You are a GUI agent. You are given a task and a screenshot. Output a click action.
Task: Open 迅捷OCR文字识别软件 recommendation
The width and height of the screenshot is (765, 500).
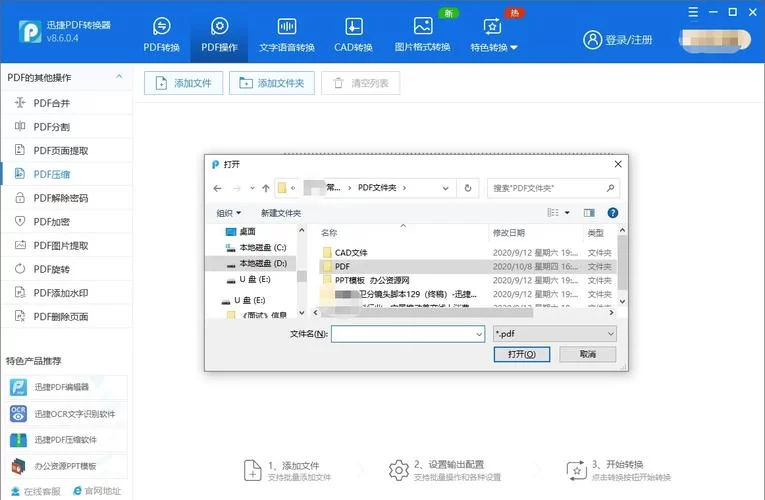point(66,414)
